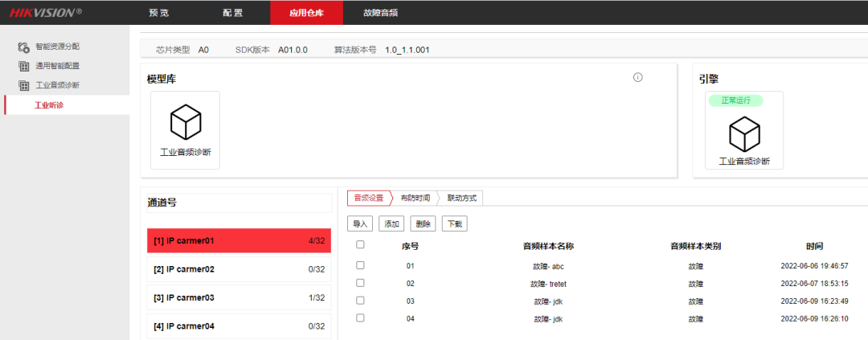Click the 正常运行 status badge
Screen dimensions: 868x340
pos(735,100)
